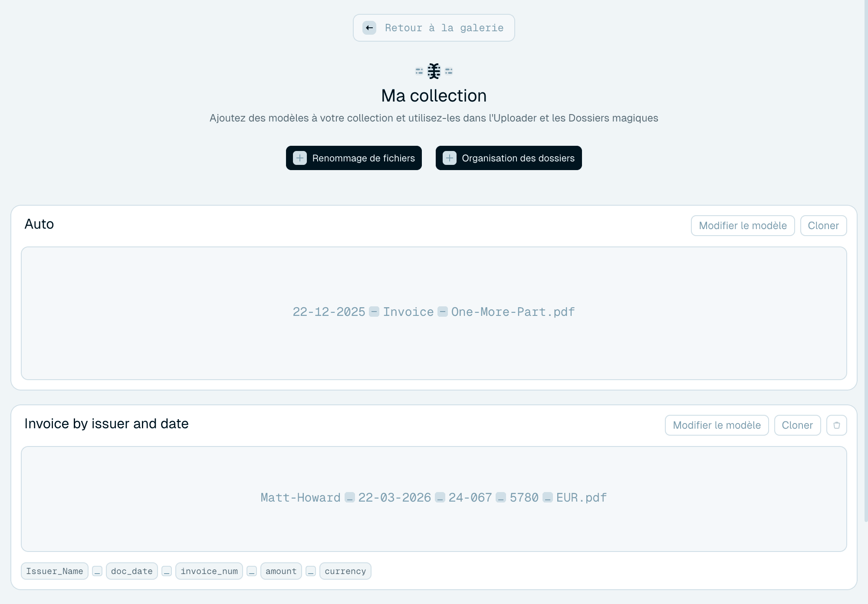Open Organisation des dossiers

pyautogui.click(x=509, y=158)
